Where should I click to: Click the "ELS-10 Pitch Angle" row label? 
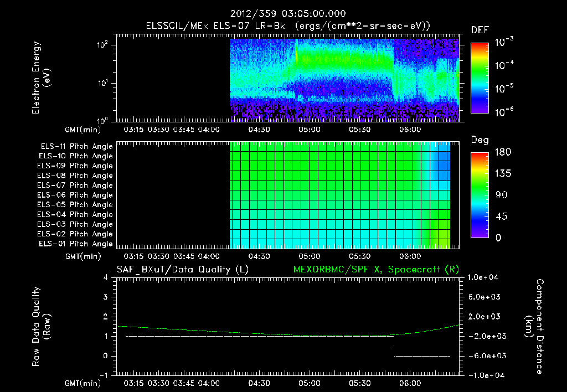pos(75,156)
